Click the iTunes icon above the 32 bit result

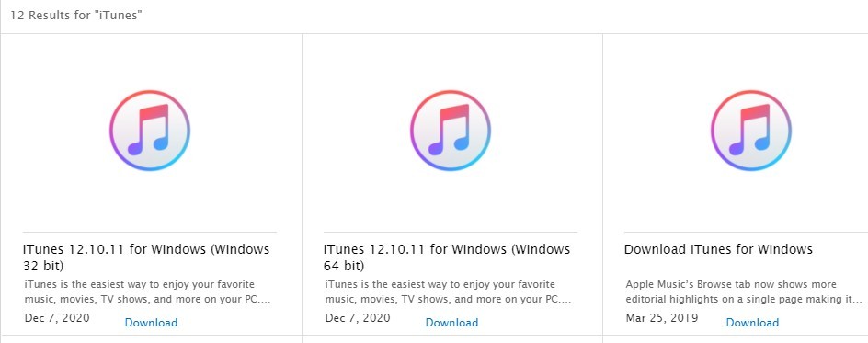point(150,131)
